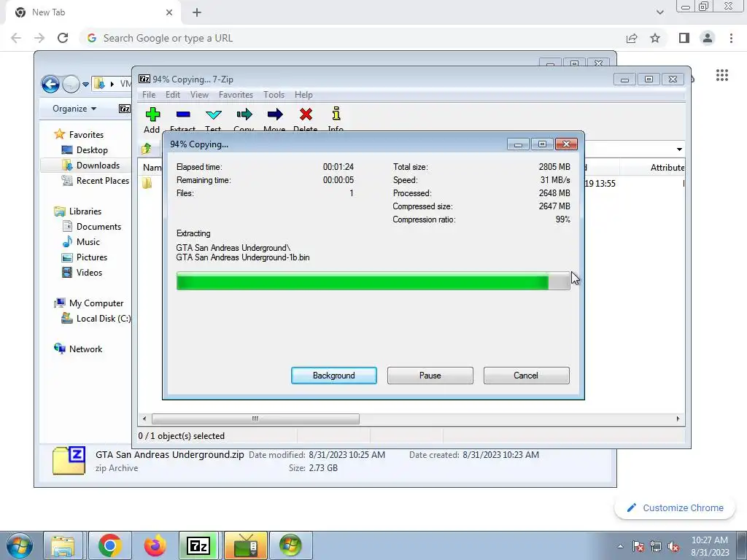Expand Favorites group in Explorer
This screenshot has height=560, width=747.
[x=86, y=135]
